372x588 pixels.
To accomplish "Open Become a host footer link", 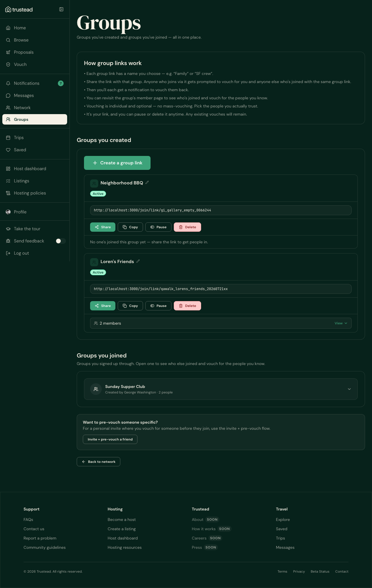I will [x=122, y=519].
